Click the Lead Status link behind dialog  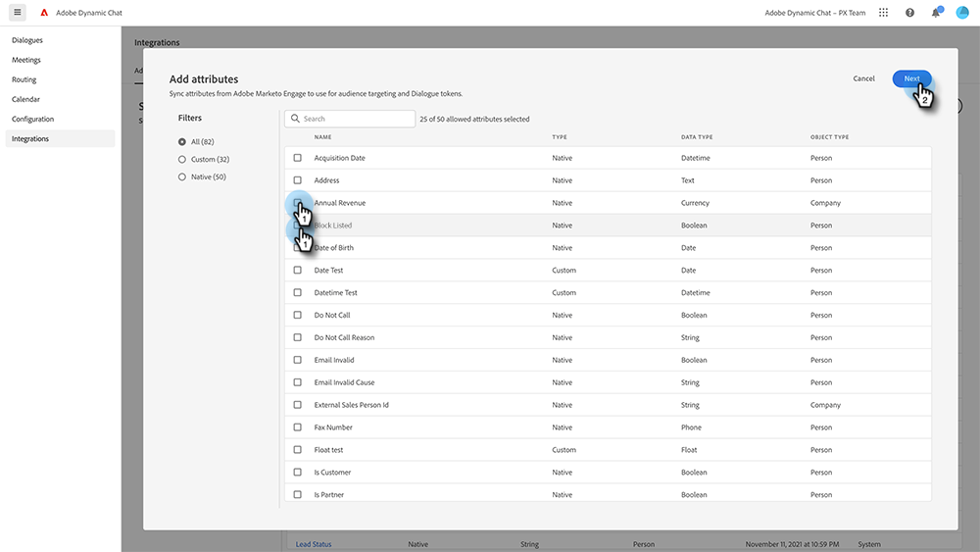pyautogui.click(x=314, y=544)
